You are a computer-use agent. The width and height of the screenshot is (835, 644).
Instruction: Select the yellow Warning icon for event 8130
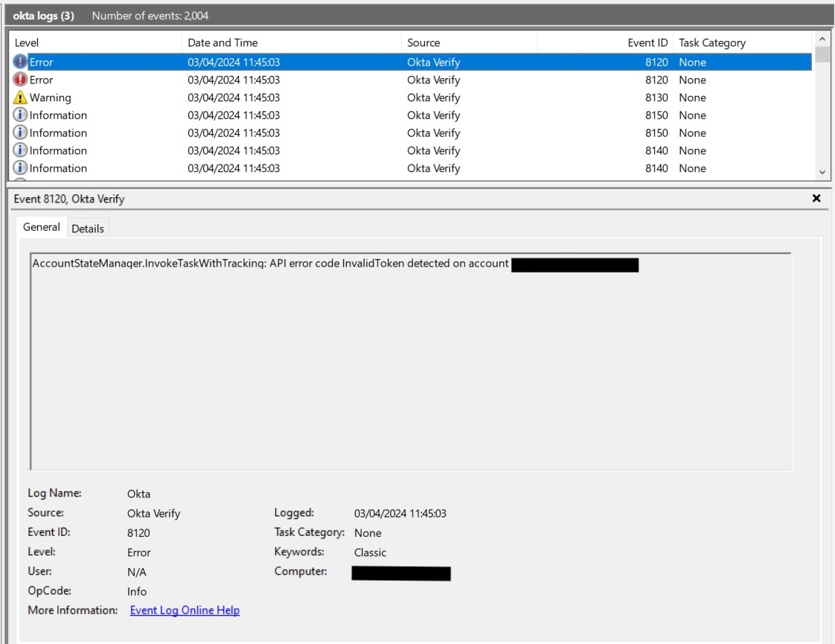(21, 98)
